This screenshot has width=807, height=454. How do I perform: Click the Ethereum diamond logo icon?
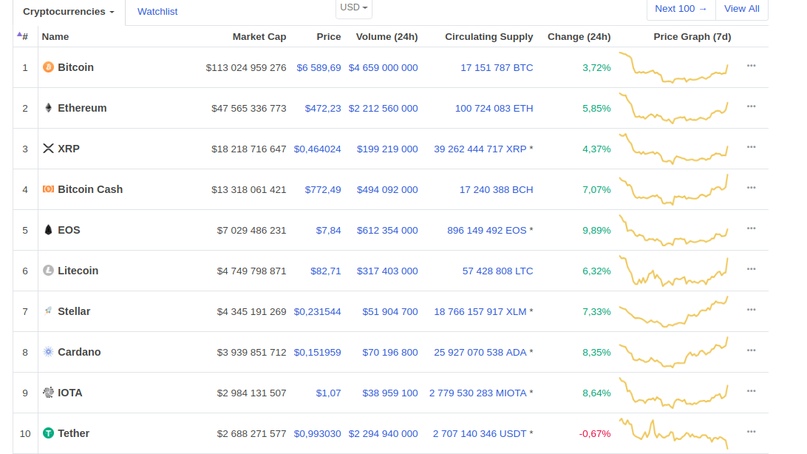(48, 108)
